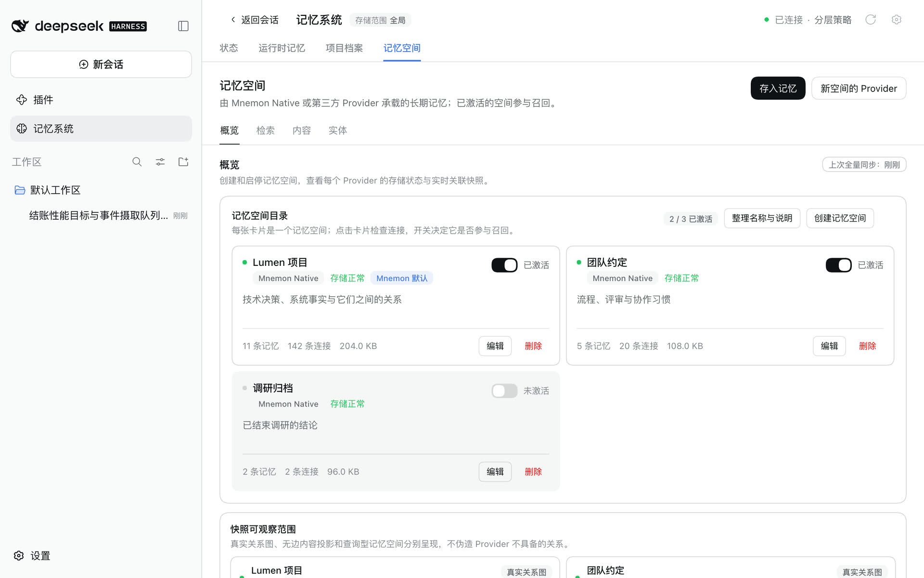Open the gear settings icon at top right
The width and height of the screenshot is (924, 578).
tap(896, 20)
